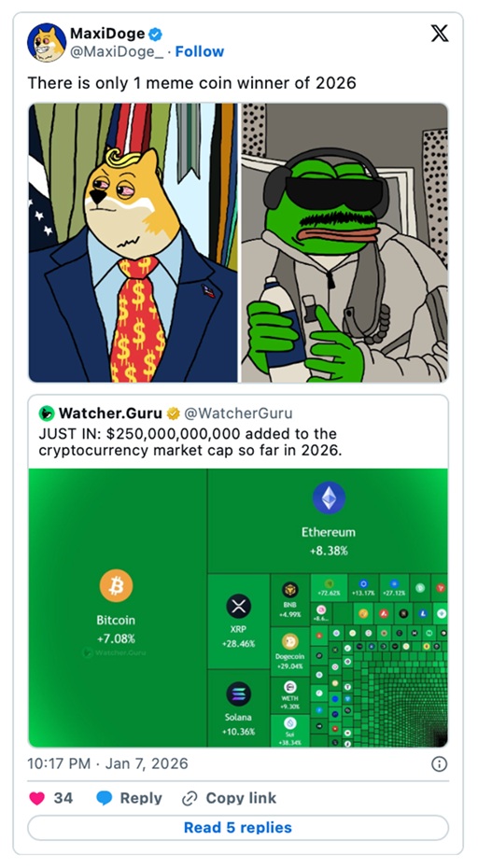Open the quoted @WatcherGuru handle
The image size is (478, 868).
click(x=238, y=413)
